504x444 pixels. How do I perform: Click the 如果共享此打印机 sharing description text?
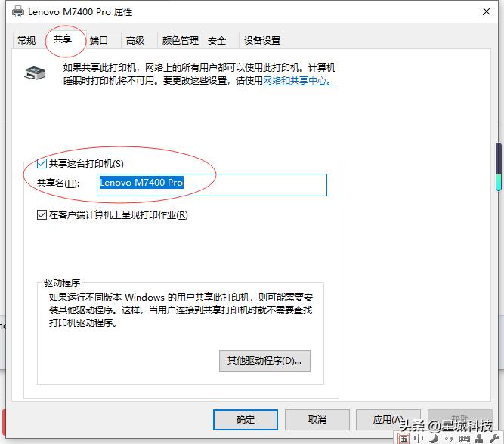click(199, 74)
